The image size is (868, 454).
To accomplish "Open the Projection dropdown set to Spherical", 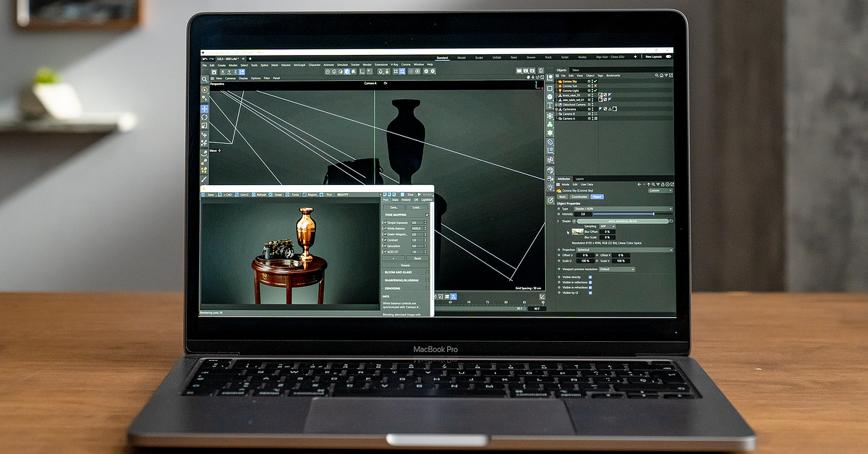I will point(624,250).
